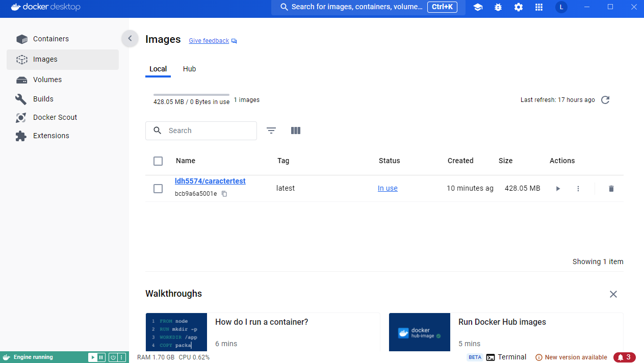Tick the select-all images checkbox
Screen dimensions: 644x363
(x=158, y=161)
